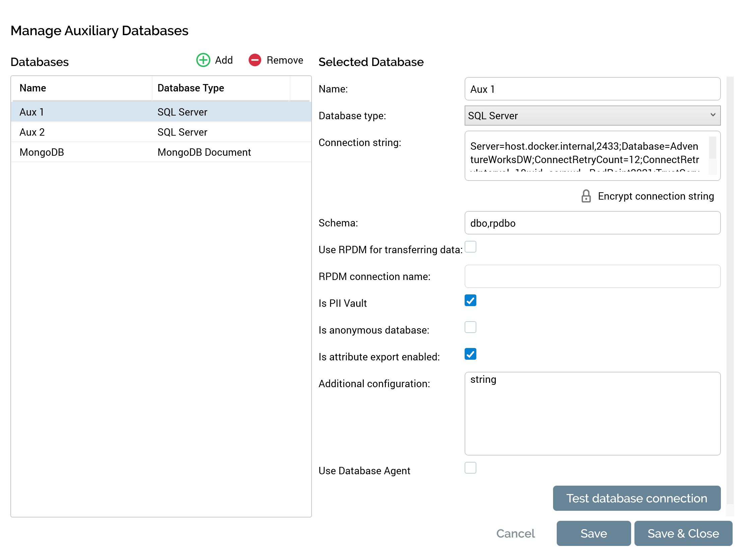
Task: Check the Use Database Agent checkbox
Action: pyautogui.click(x=470, y=468)
